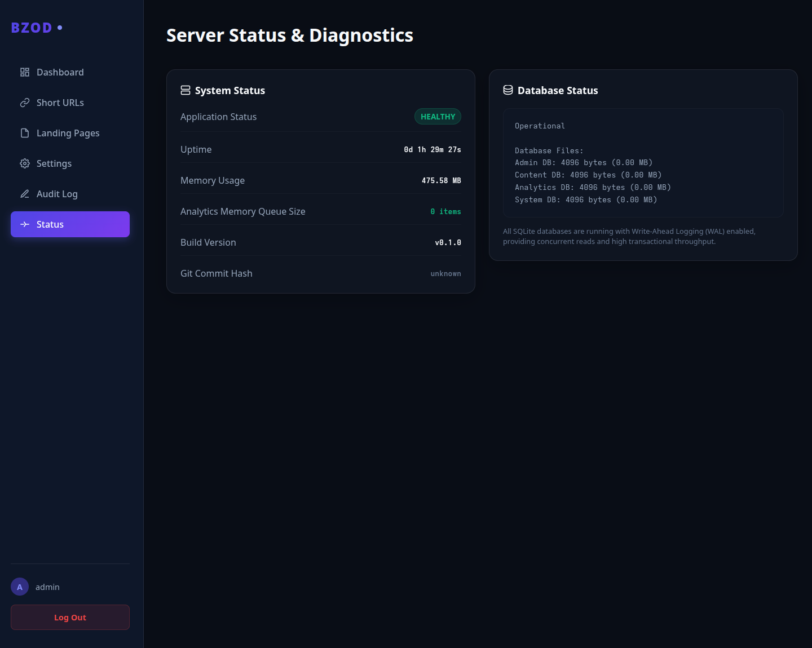Click the admin username text

(47, 587)
